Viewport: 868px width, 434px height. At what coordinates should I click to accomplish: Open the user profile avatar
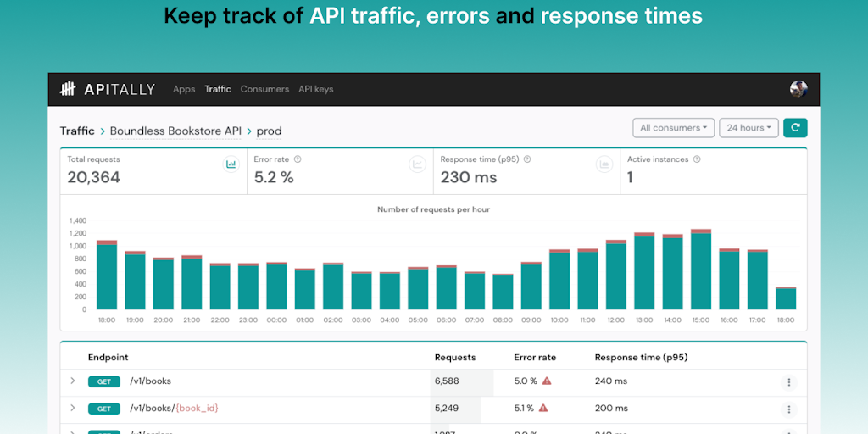point(798,89)
